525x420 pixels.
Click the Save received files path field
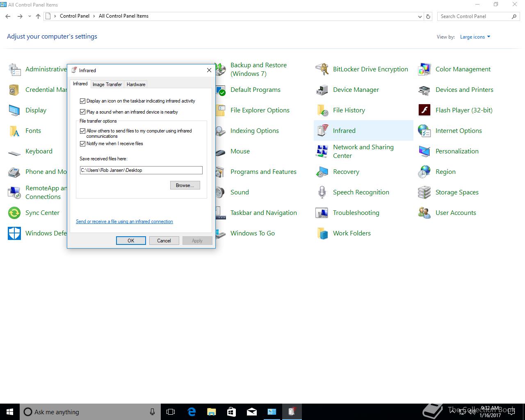[x=141, y=170]
